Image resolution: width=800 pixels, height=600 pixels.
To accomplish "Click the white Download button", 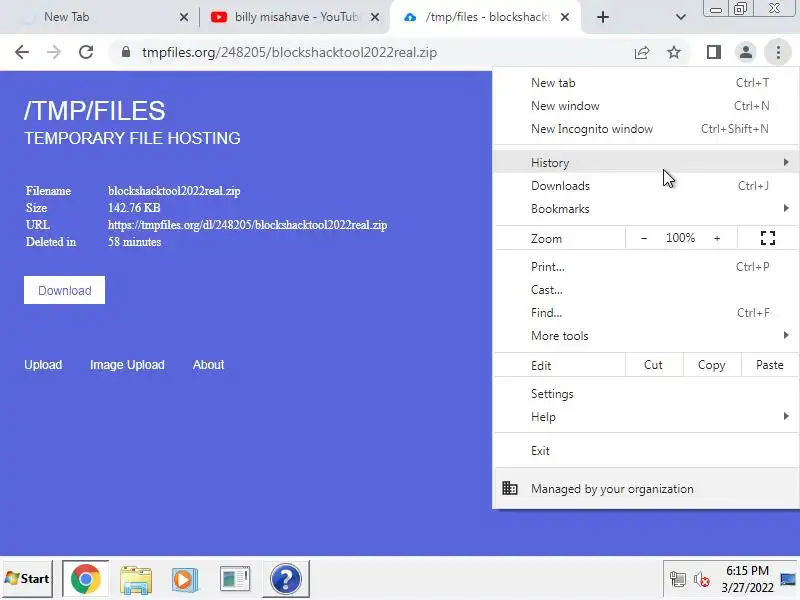I will click(64, 290).
